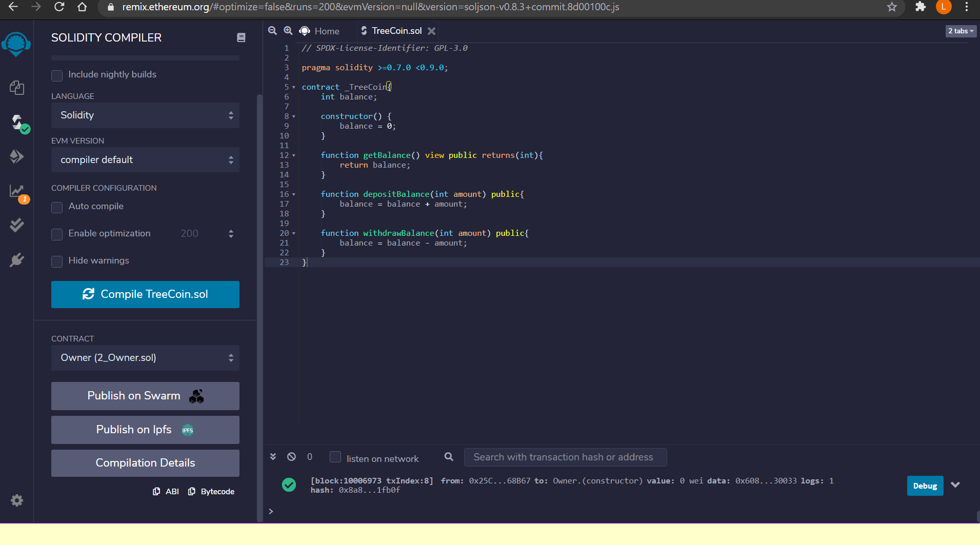Reload the browser page
This screenshot has height=545, width=980.
59,7
